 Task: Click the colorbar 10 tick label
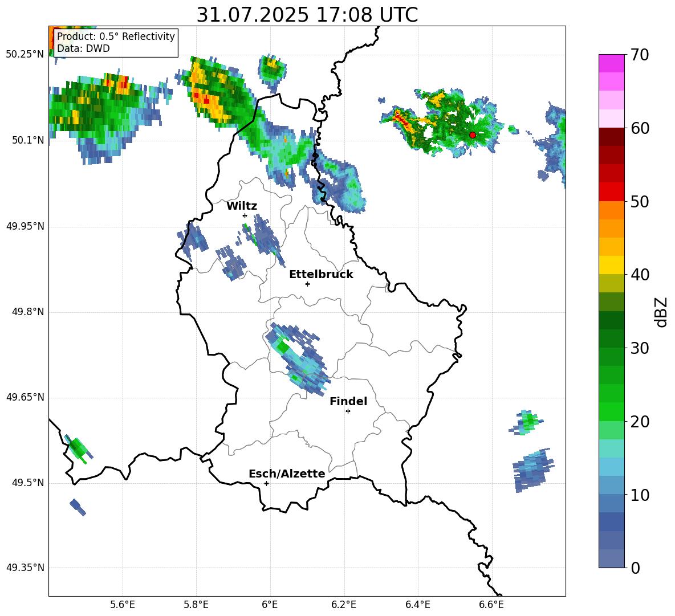(x=640, y=495)
